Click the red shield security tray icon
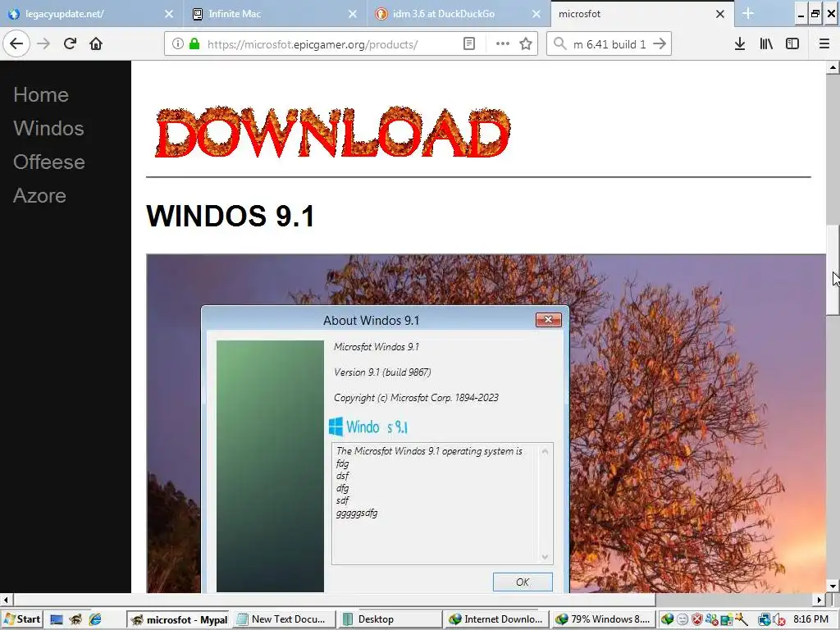The height and width of the screenshot is (630, 840). click(697, 619)
